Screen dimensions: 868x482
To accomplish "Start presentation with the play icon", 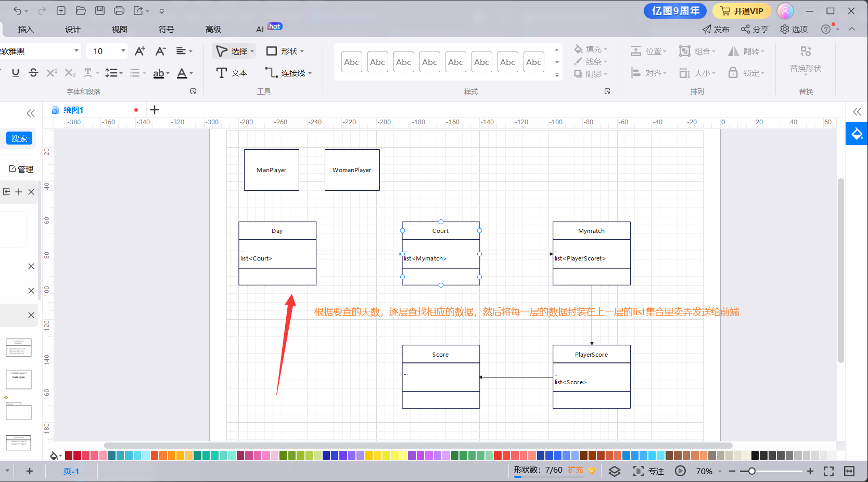I will (680, 471).
